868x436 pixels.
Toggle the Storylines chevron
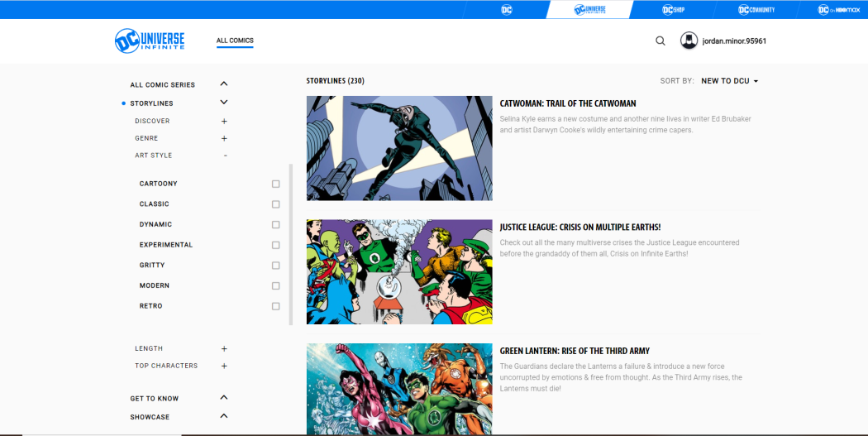(x=224, y=102)
